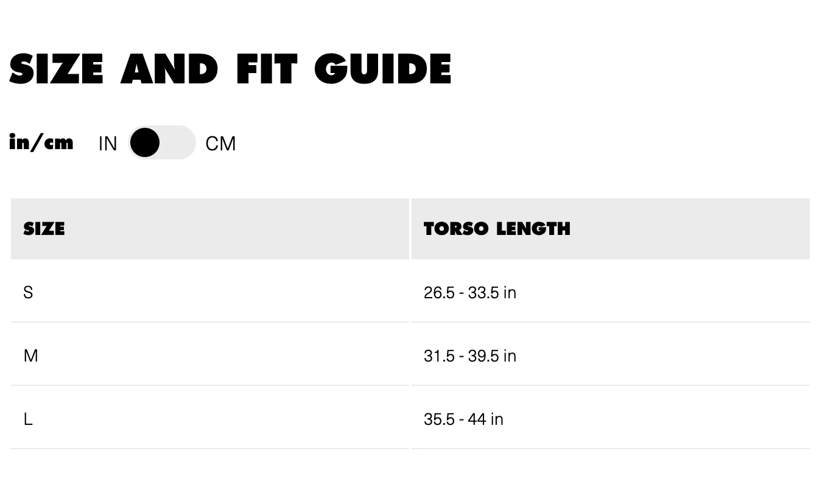839x504 pixels.
Task: Click the 26.5 - 33.5 in measurement
Action: click(470, 293)
